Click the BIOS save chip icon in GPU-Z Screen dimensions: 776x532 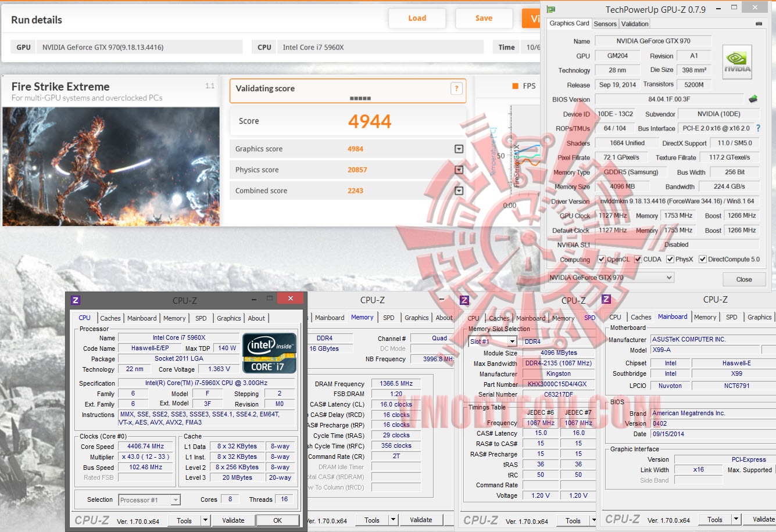[753, 99]
